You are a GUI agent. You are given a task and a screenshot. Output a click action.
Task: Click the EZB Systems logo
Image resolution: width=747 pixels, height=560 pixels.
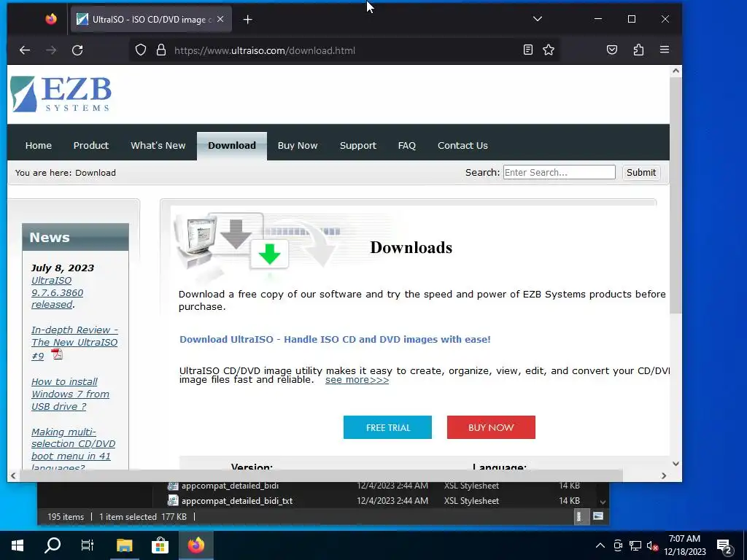point(61,94)
